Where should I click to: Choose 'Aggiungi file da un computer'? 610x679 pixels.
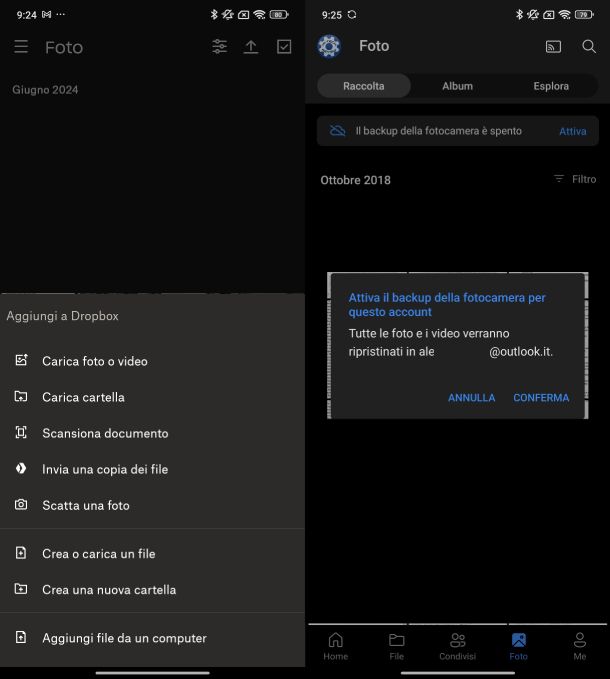152,638
